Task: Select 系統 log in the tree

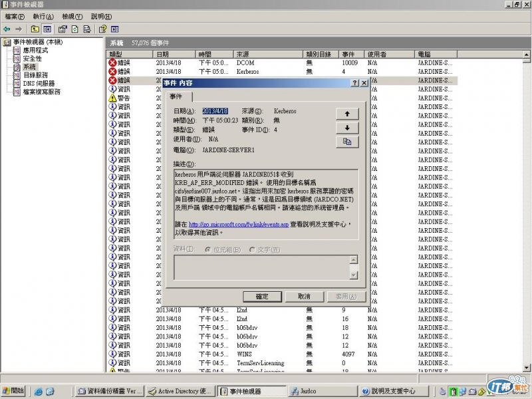Action: (29, 67)
